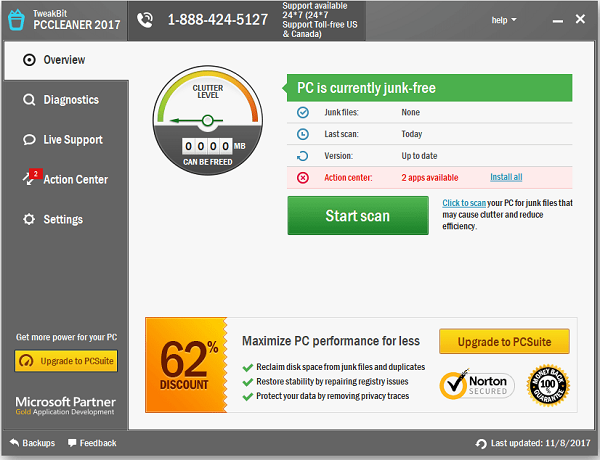Click 'Restore stability by repairing registry issues'
Screen dimensions: 600x460
pyautogui.click(x=332, y=381)
